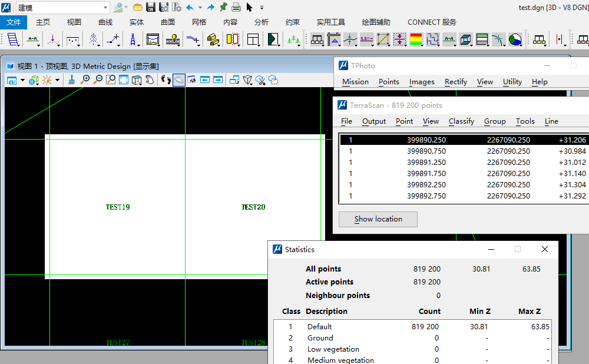The image size is (589, 364).
Task: Open the 建模 workflow dropdown
Action: [106, 8]
